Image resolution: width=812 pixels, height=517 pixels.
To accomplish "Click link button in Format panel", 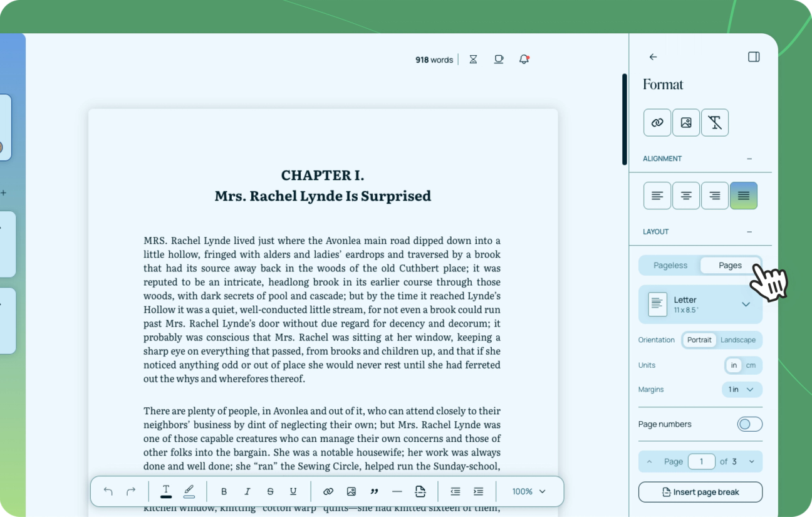I will click(x=657, y=123).
